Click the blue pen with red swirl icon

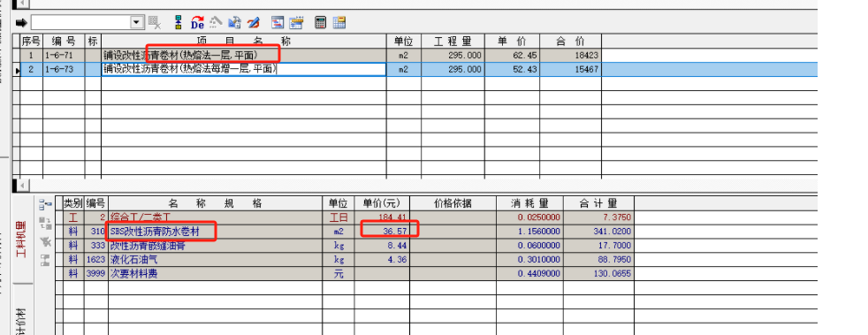tap(254, 23)
